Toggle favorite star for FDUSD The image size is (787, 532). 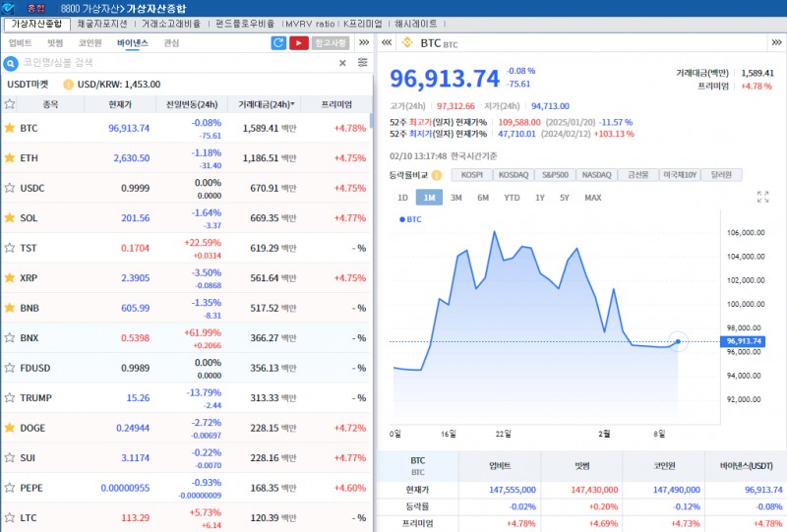point(10,368)
